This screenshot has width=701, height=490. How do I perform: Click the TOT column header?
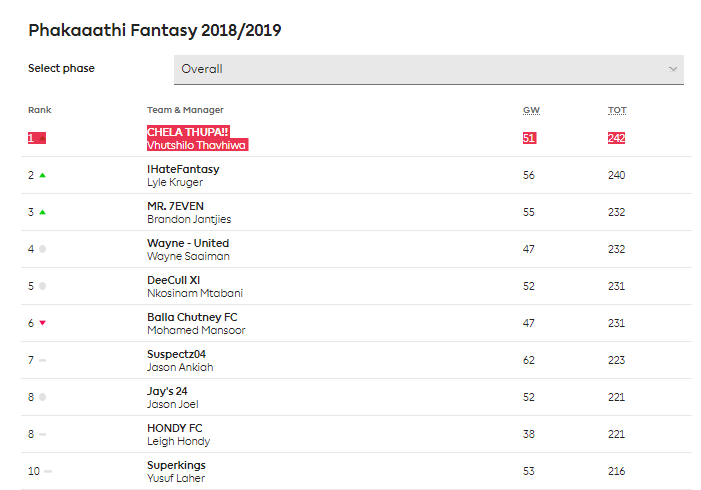617,110
